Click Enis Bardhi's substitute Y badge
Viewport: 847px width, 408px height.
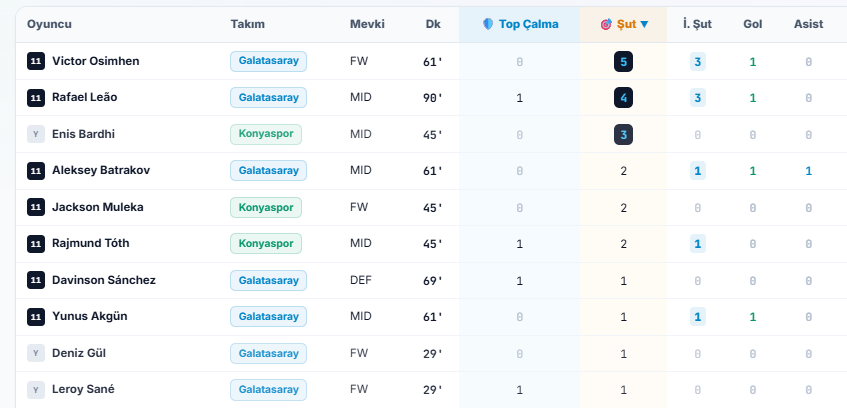pyautogui.click(x=36, y=134)
